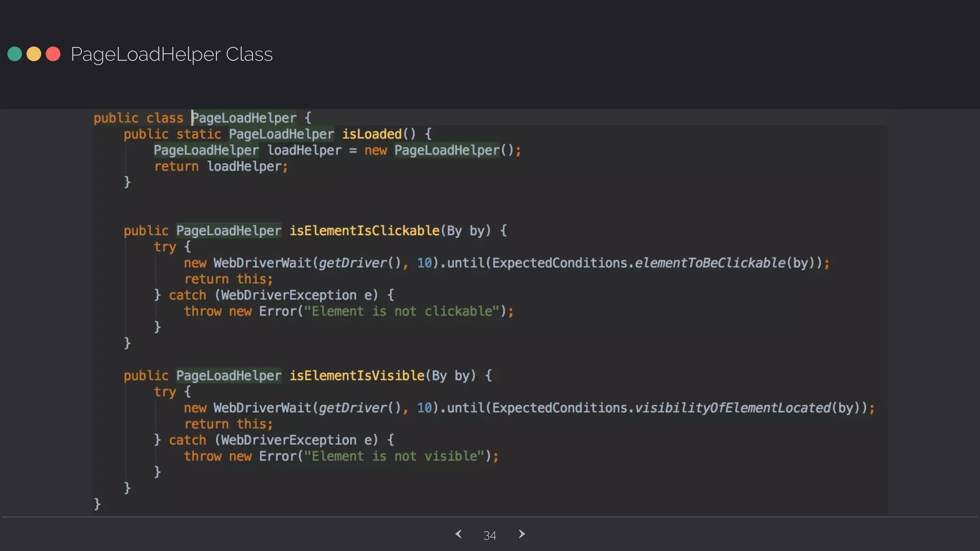Click timeout value 10 in the elementToBeClickable line
The image size is (980, 551).
coord(424,263)
